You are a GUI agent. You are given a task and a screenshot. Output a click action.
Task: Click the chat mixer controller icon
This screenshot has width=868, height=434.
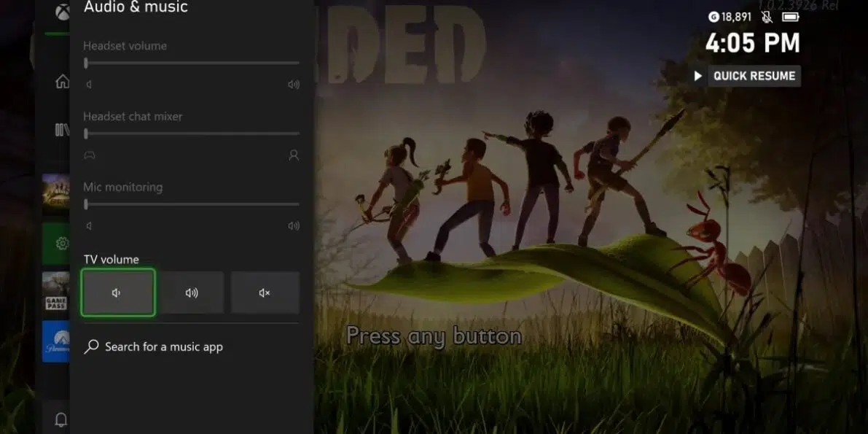coord(89,155)
